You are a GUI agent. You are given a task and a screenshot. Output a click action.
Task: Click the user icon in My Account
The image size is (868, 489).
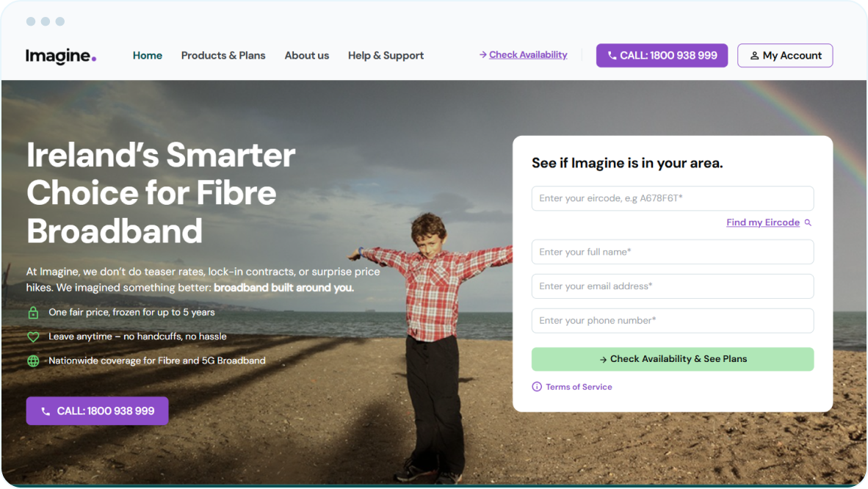point(754,55)
